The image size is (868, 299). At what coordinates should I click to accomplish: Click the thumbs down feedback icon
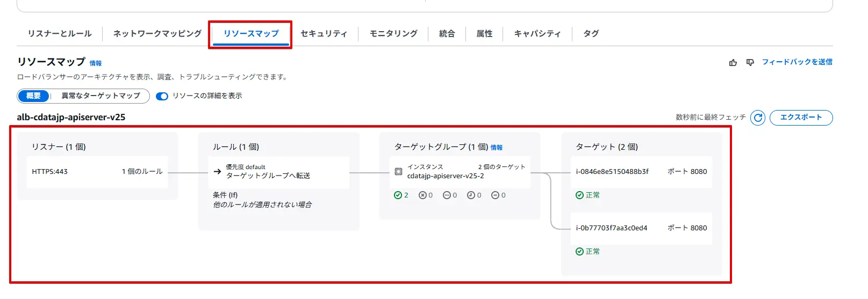pyautogui.click(x=750, y=63)
